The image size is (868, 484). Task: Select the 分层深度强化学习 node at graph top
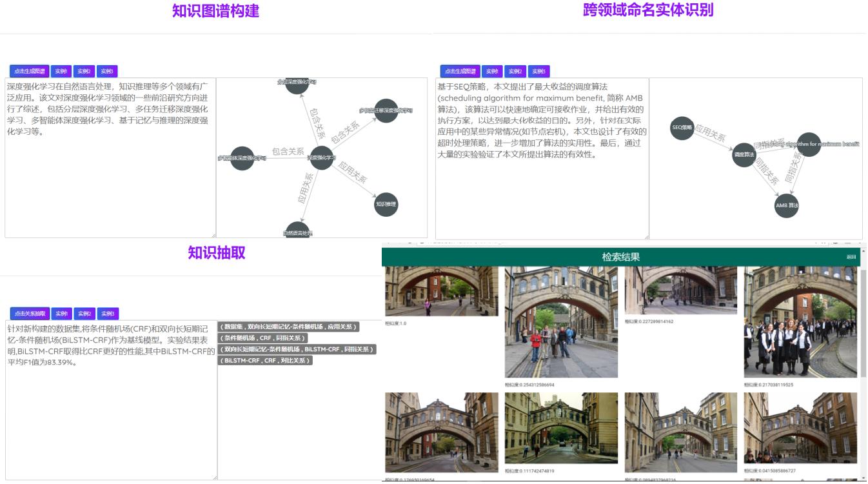coord(296,85)
